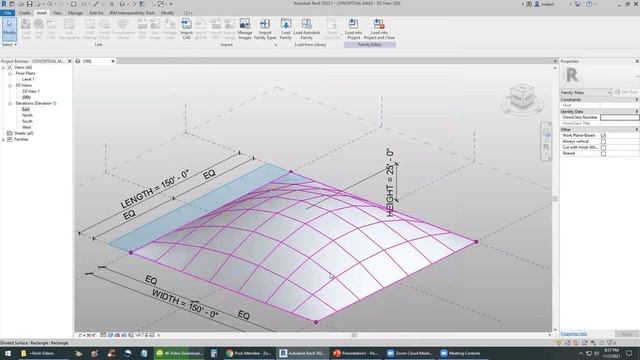Switch to the Manage ribbon tab
Viewport: 640px width, 360px height.
pyautogui.click(x=75, y=13)
